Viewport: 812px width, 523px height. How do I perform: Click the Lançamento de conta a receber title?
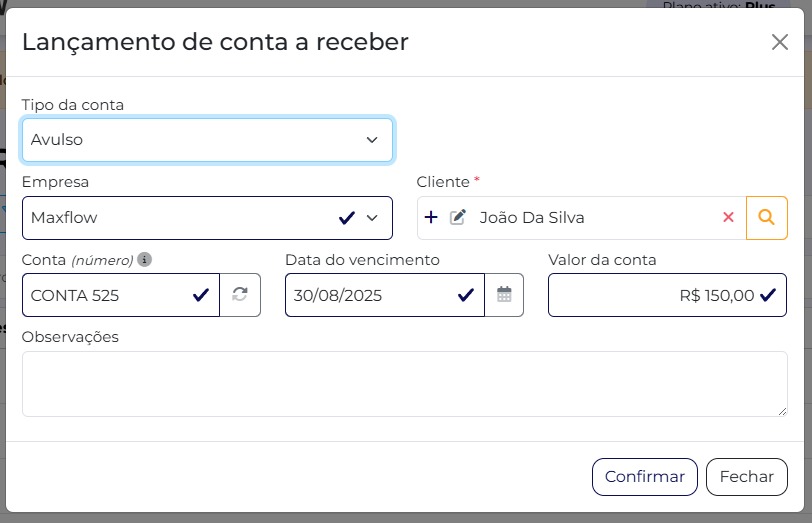click(215, 42)
